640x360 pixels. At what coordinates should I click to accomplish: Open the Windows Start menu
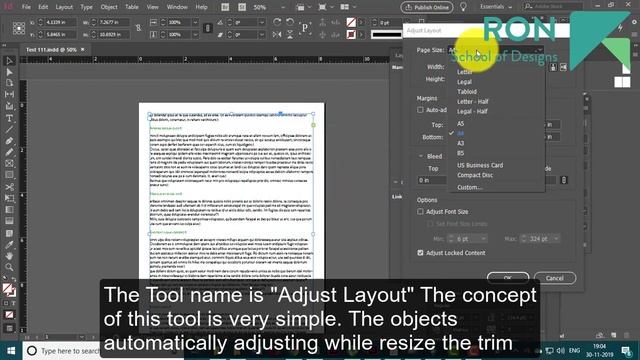11,351
